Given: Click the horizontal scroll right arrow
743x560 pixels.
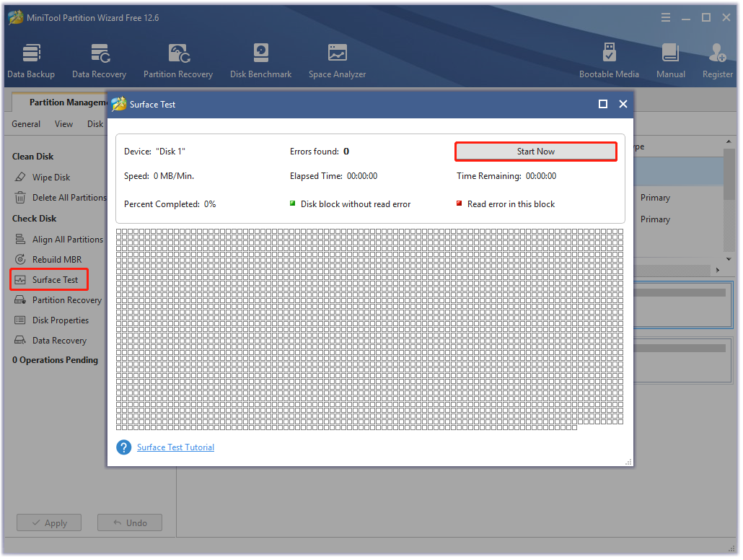Looking at the screenshot, I should point(718,270).
